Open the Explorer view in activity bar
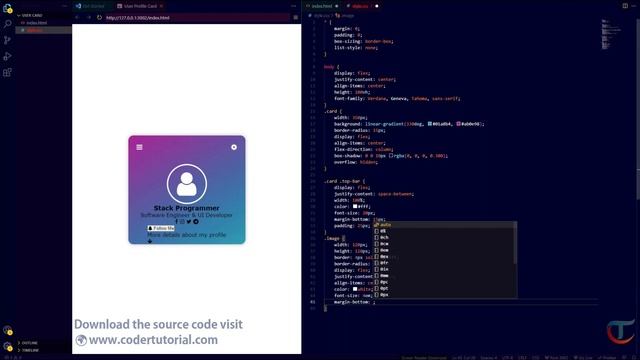The image size is (640, 360). coord(7,8)
